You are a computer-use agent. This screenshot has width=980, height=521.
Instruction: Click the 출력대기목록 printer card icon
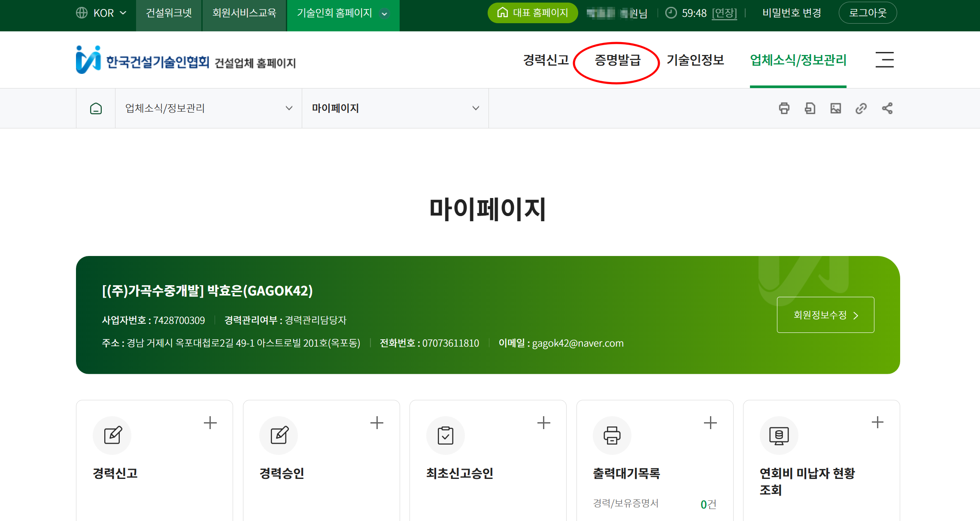point(612,435)
